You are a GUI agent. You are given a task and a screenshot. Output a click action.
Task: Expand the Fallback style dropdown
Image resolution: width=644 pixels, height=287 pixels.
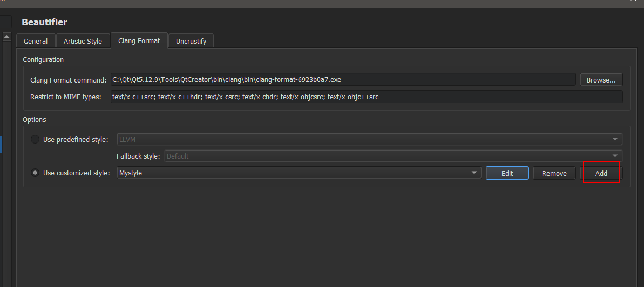coord(393,156)
